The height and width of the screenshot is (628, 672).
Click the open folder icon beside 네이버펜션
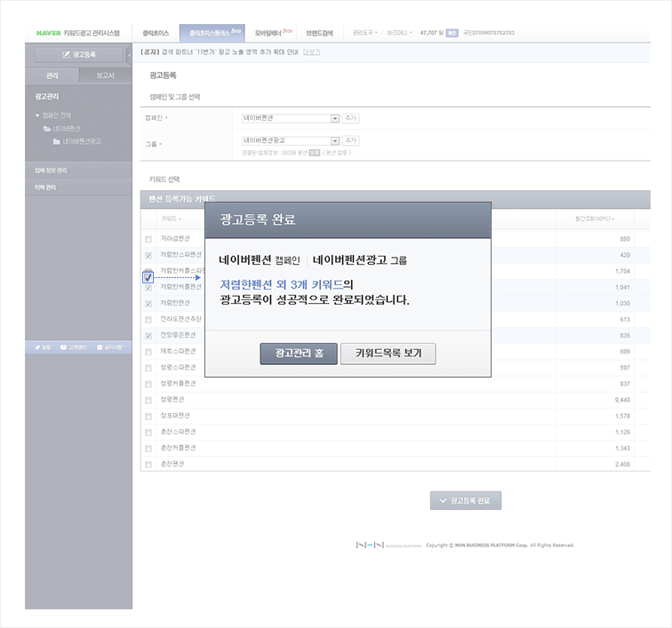pyautogui.click(x=47, y=129)
